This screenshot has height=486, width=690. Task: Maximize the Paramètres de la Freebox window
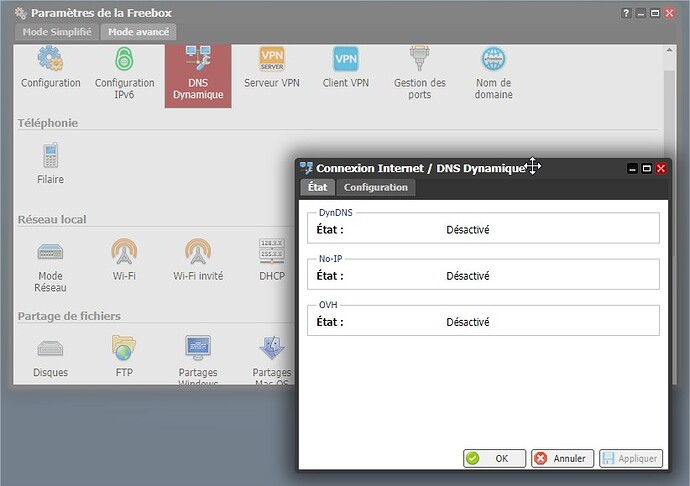point(655,13)
